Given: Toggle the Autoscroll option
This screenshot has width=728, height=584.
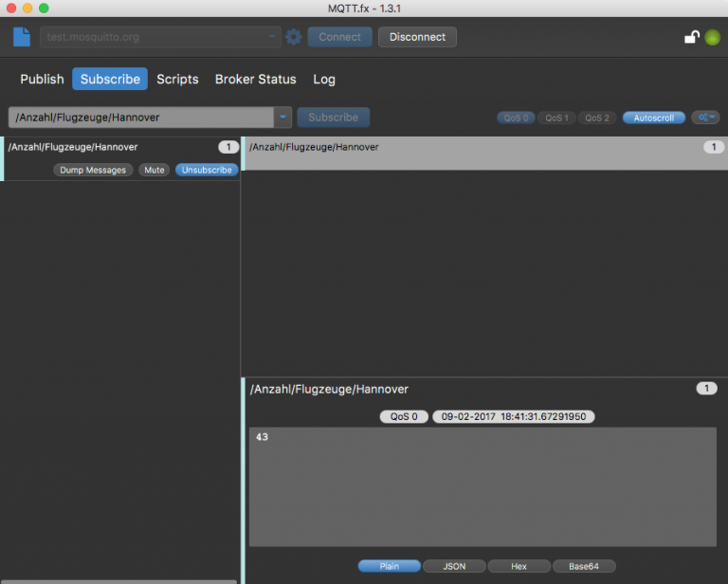Looking at the screenshot, I should [x=654, y=118].
